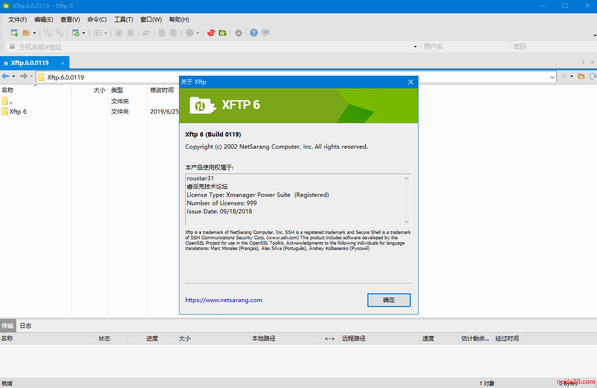Switch to the 传输 bottom tab
This screenshot has height=388, width=597.
7,326
